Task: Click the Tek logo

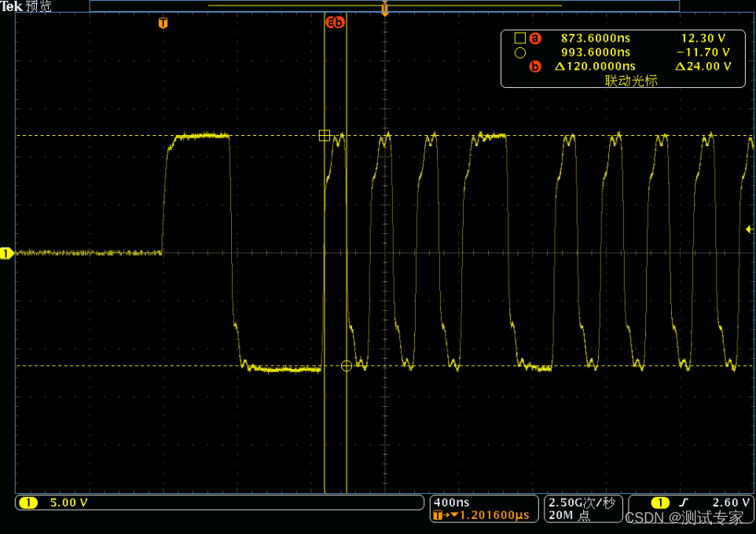Action: coord(12,5)
